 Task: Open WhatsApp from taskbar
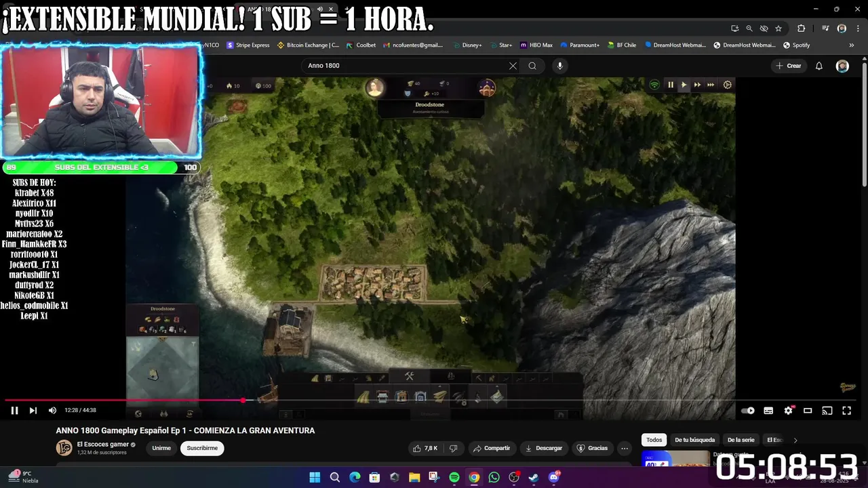pos(494,478)
